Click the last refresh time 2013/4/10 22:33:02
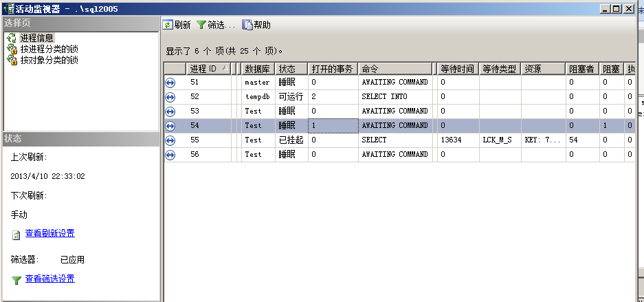The image size is (644, 302). pyautogui.click(x=47, y=176)
